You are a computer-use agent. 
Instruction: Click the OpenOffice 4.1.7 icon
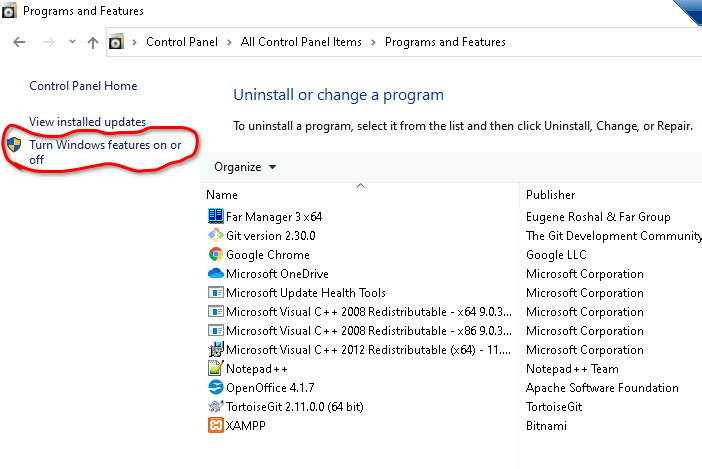tap(215, 387)
